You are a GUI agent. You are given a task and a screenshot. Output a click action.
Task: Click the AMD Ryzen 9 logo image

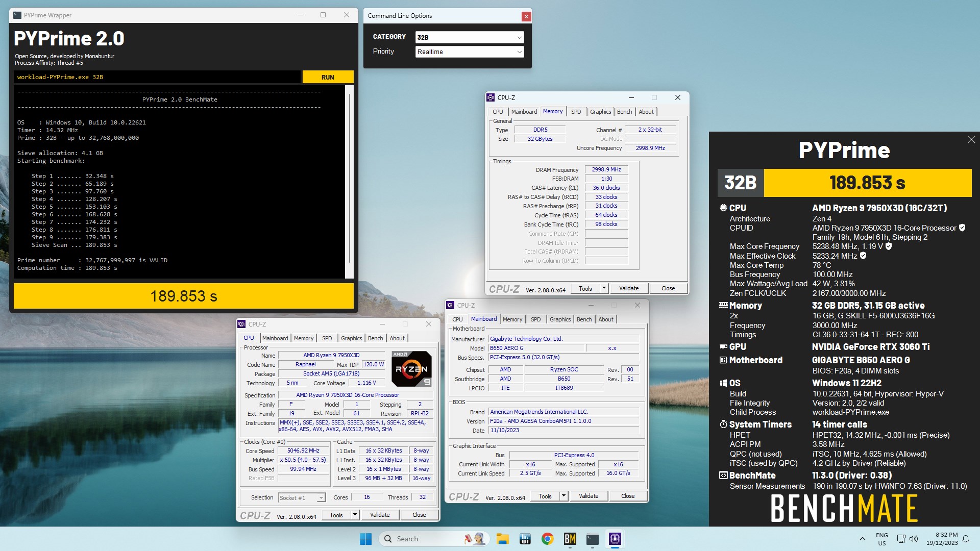point(412,368)
